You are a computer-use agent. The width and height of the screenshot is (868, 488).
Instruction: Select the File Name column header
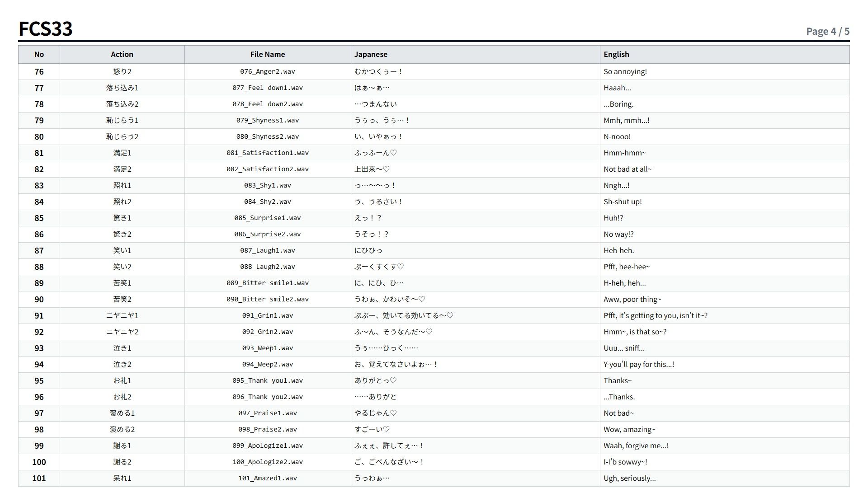click(268, 54)
